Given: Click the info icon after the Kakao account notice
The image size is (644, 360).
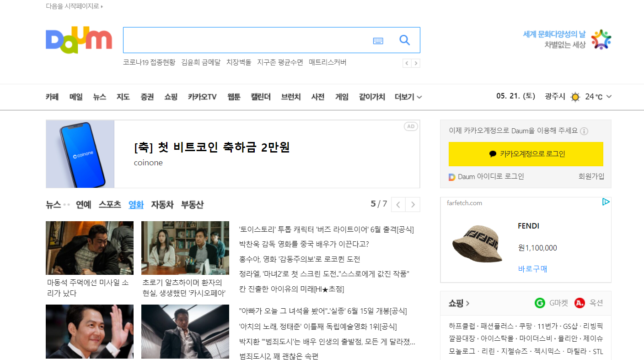Looking at the screenshot, I should point(585,131).
